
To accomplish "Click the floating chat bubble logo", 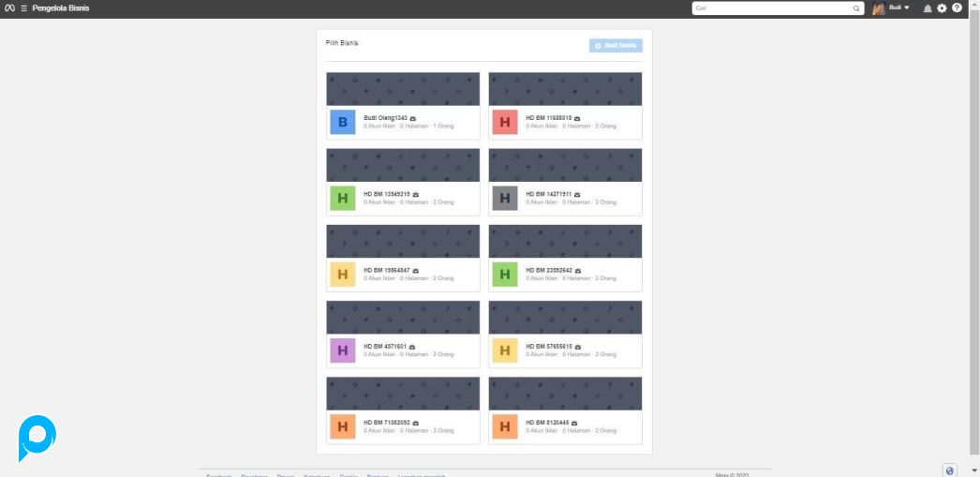I will pos(37,438).
